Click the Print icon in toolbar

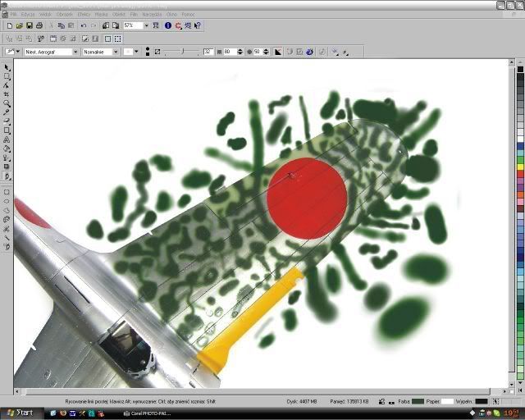click(x=39, y=26)
